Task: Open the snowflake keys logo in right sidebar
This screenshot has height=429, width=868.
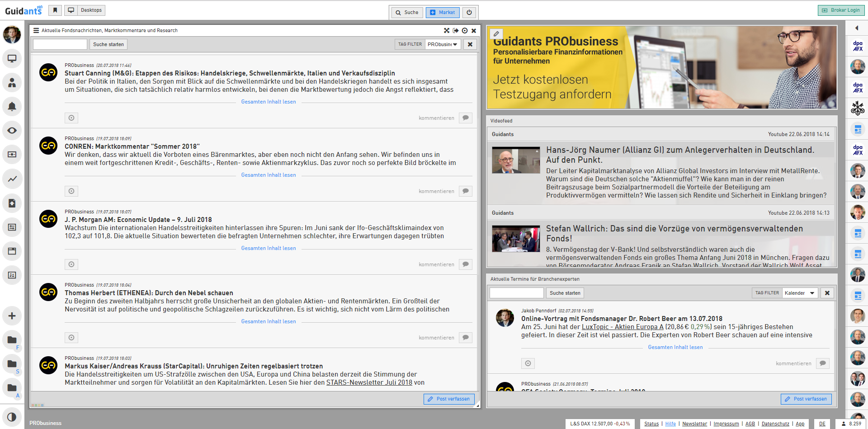Action: click(x=858, y=108)
